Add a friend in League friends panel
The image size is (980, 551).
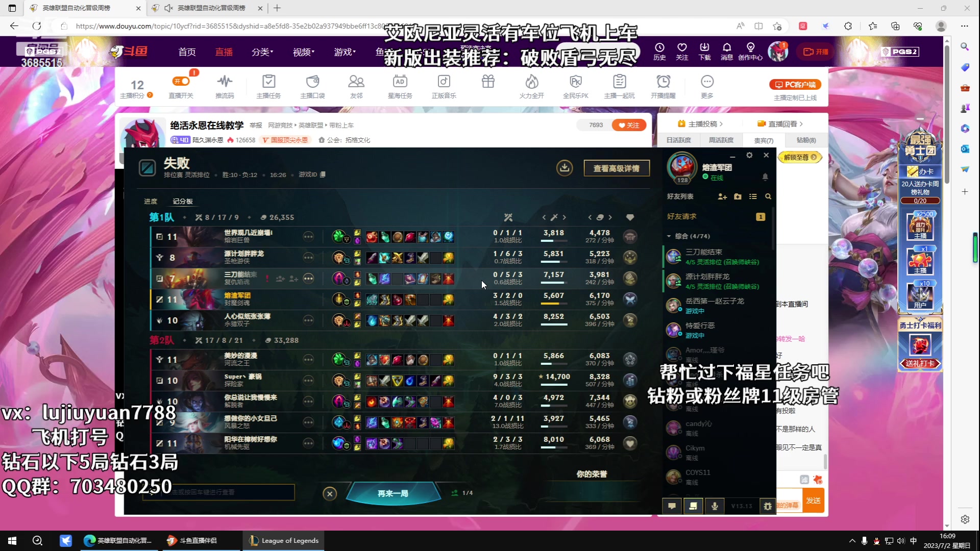(x=722, y=196)
